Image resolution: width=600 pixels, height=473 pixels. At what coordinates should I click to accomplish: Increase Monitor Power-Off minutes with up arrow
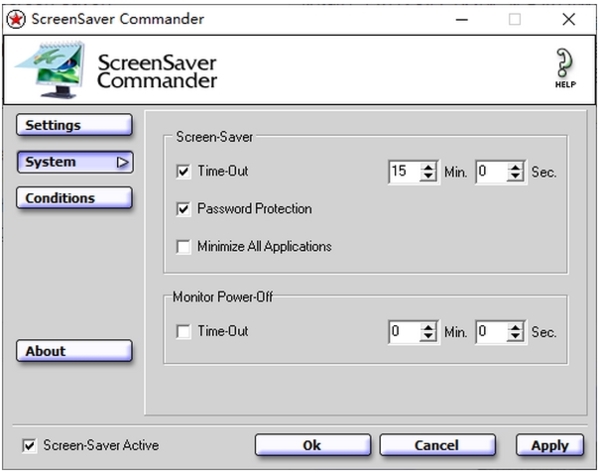click(428, 327)
